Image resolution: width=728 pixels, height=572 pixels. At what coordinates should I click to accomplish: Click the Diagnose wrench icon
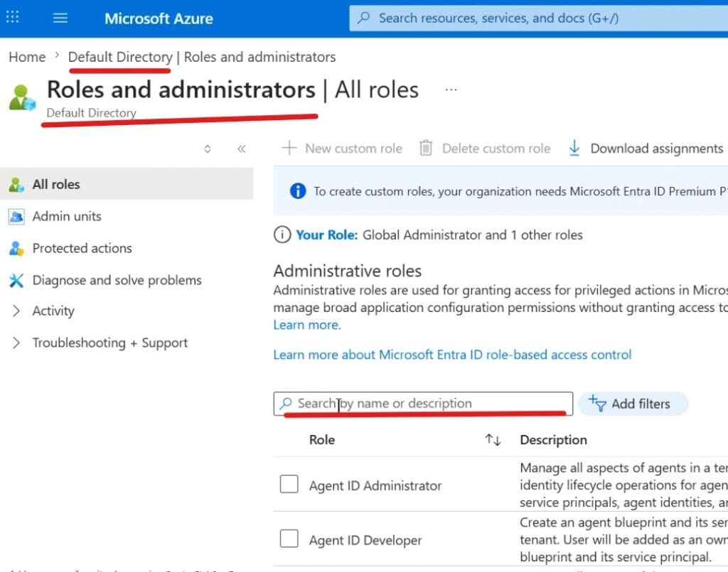pyautogui.click(x=16, y=280)
